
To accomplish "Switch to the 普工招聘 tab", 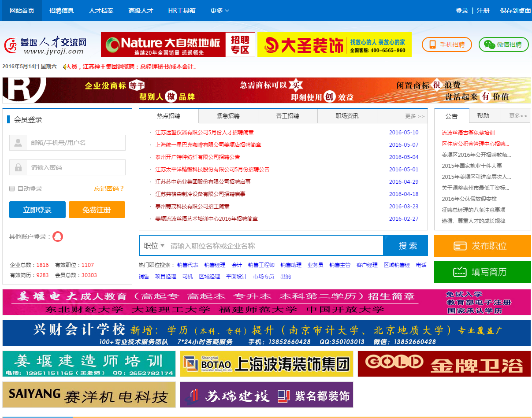I will pos(287,116).
